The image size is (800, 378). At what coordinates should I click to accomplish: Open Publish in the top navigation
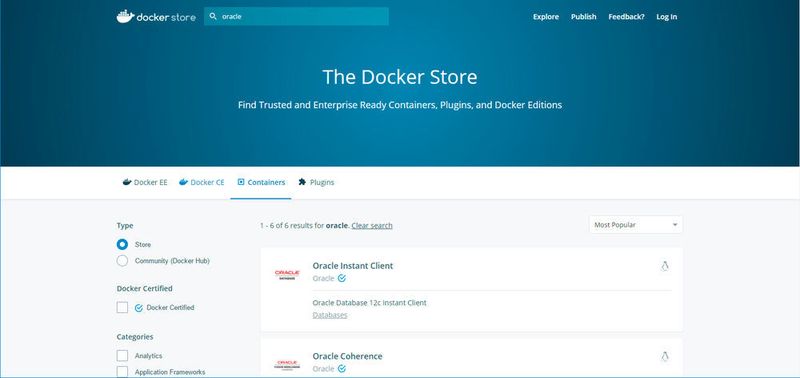pyautogui.click(x=584, y=17)
